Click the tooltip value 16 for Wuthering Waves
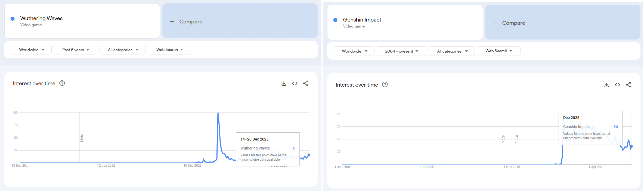 [293, 148]
